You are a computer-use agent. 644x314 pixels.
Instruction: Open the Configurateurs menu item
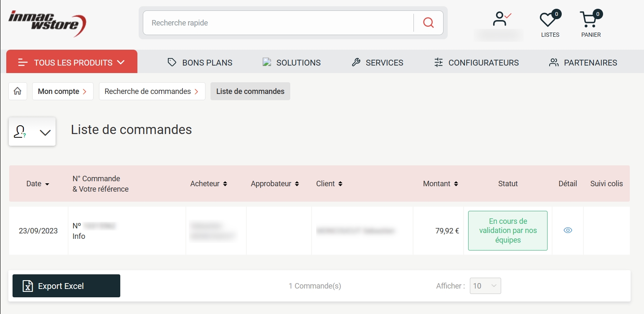[x=476, y=63]
